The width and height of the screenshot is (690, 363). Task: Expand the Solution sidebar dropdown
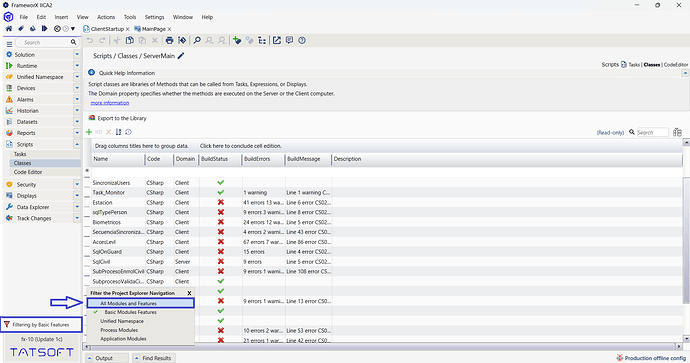(x=77, y=55)
